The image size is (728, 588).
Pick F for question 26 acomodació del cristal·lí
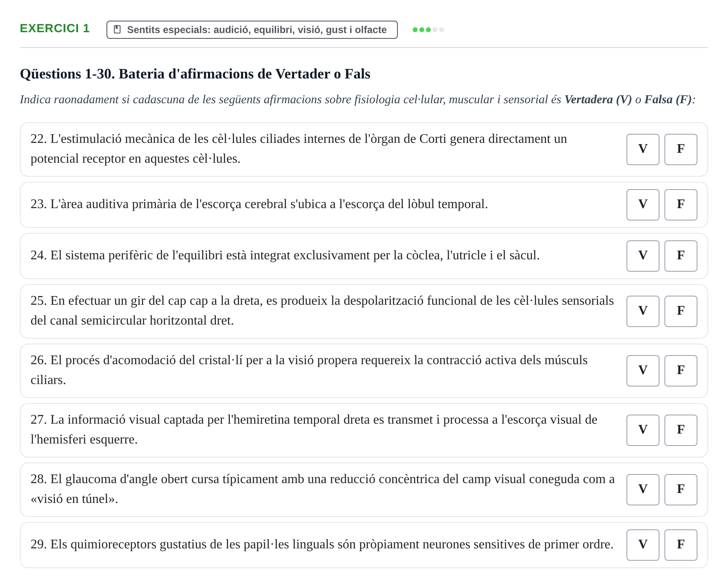point(681,371)
